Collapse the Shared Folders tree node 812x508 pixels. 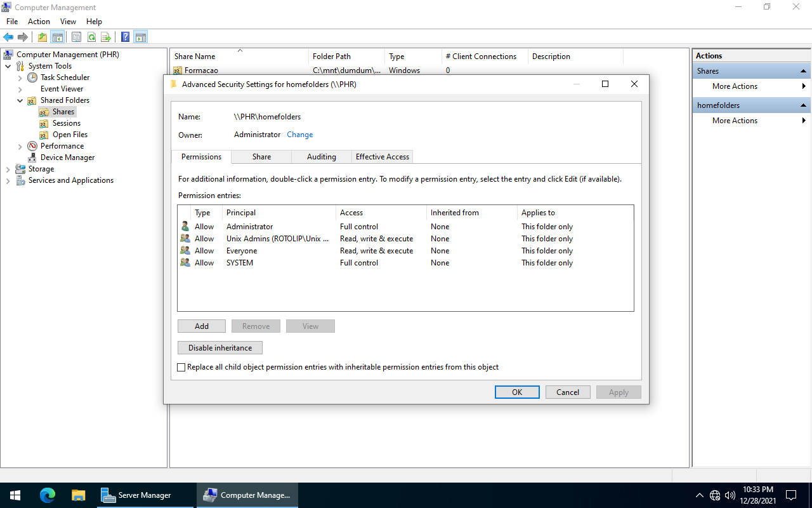[x=20, y=100]
